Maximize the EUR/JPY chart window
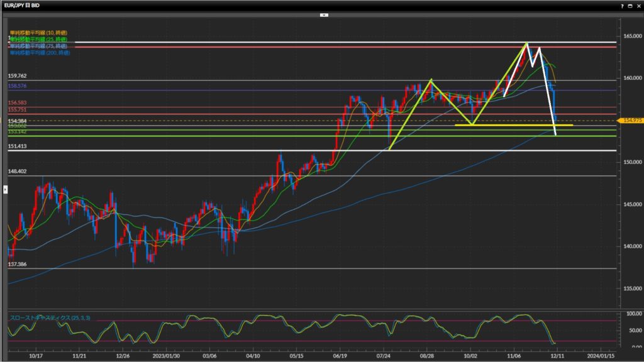This screenshot has width=644, height=362. pyautogui.click(x=630, y=5)
